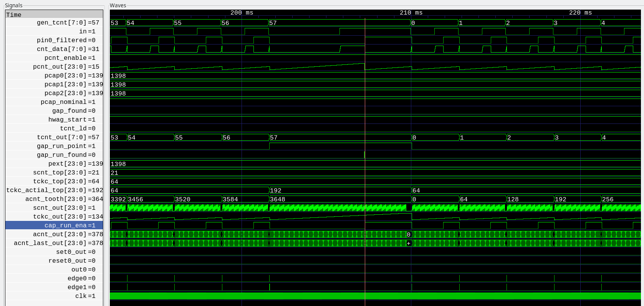Select the tcnt_out[7:0] signal row
This screenshot has height=306, width=644.
[x=54, y=137]
